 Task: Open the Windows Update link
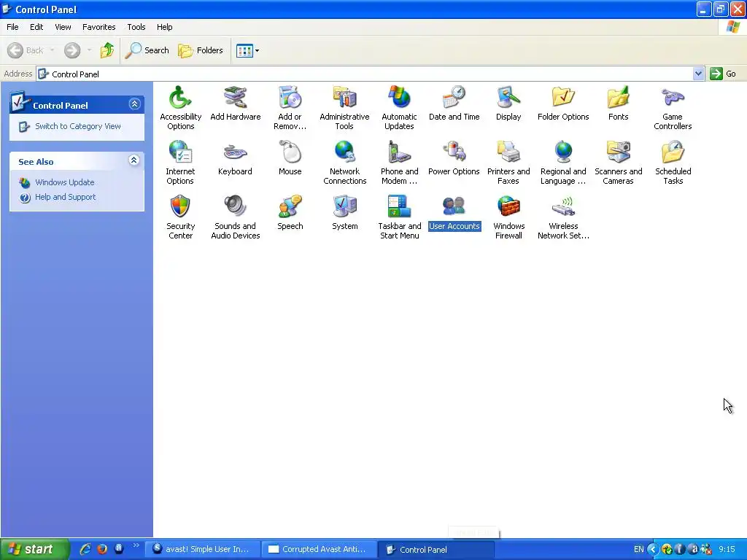coord(64,182)
